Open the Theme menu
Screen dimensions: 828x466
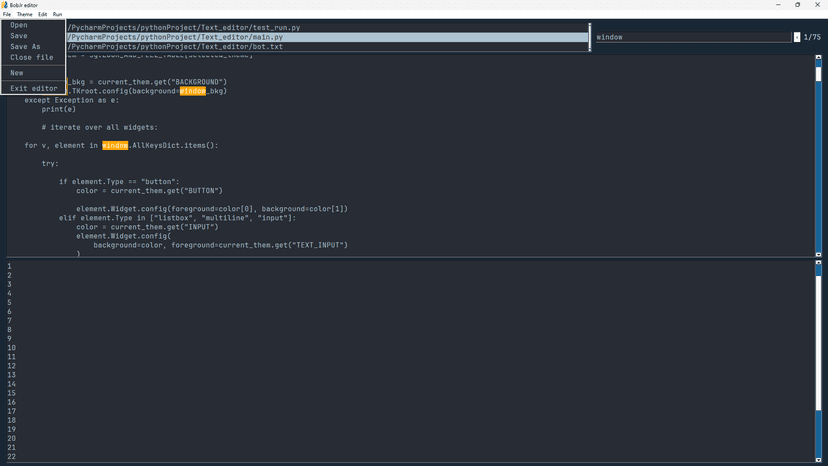coord(24,14)
